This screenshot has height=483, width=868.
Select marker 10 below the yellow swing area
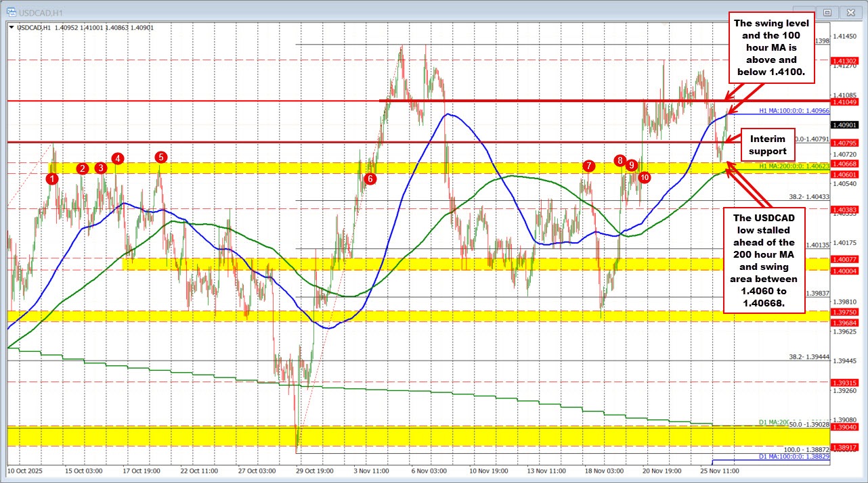(644, 177)
